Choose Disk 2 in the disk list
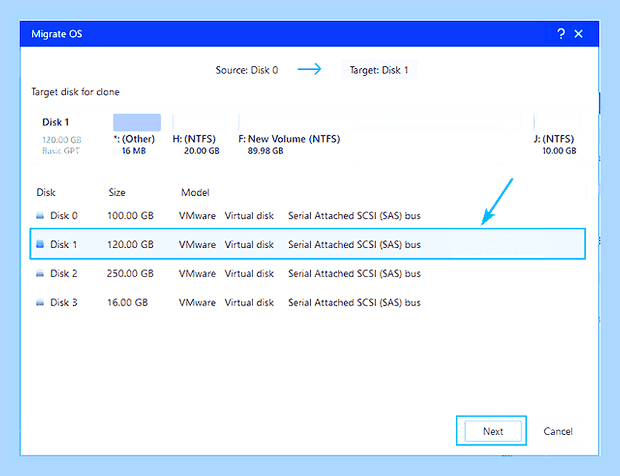The height and width of the screenshot is (476, 620). point(308,273)
